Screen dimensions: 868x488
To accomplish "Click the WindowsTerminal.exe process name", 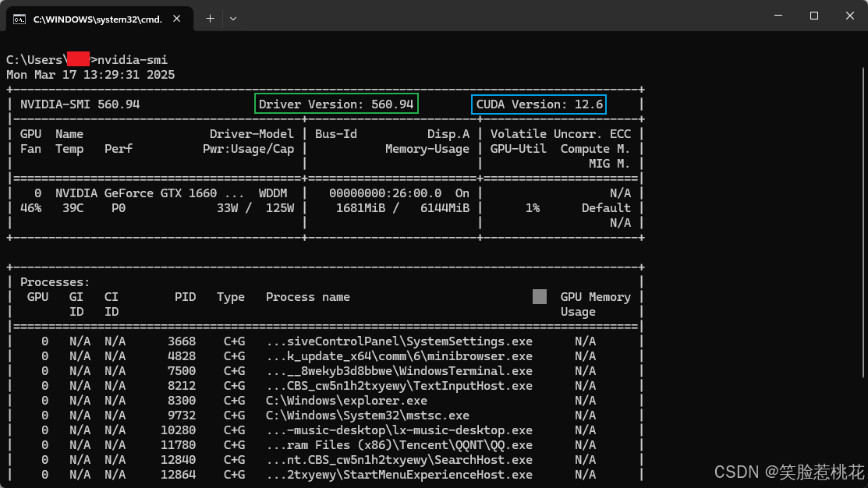I will point(399,371).
